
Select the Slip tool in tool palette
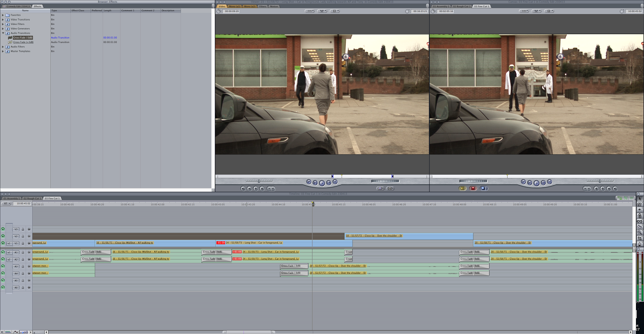(640, 221)
